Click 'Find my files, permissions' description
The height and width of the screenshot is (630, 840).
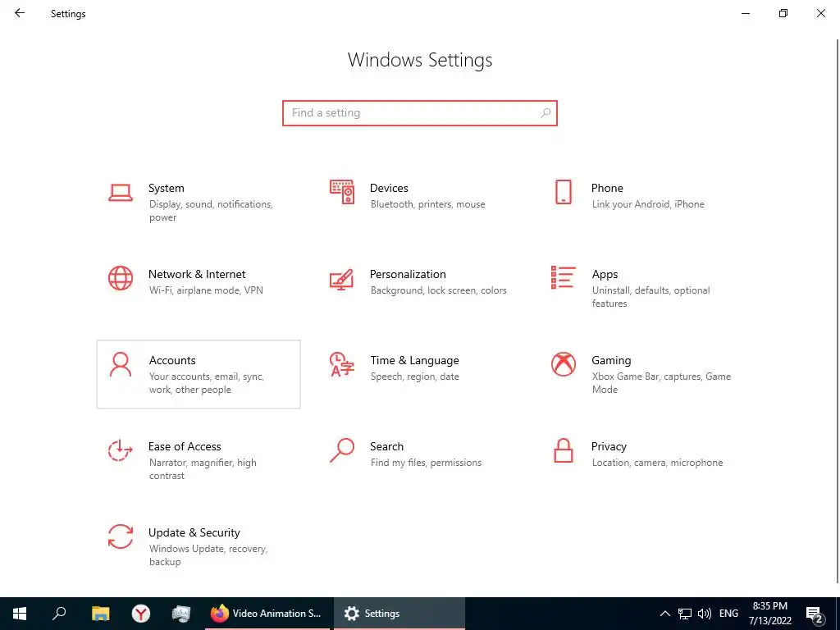[x=426, y=463]
